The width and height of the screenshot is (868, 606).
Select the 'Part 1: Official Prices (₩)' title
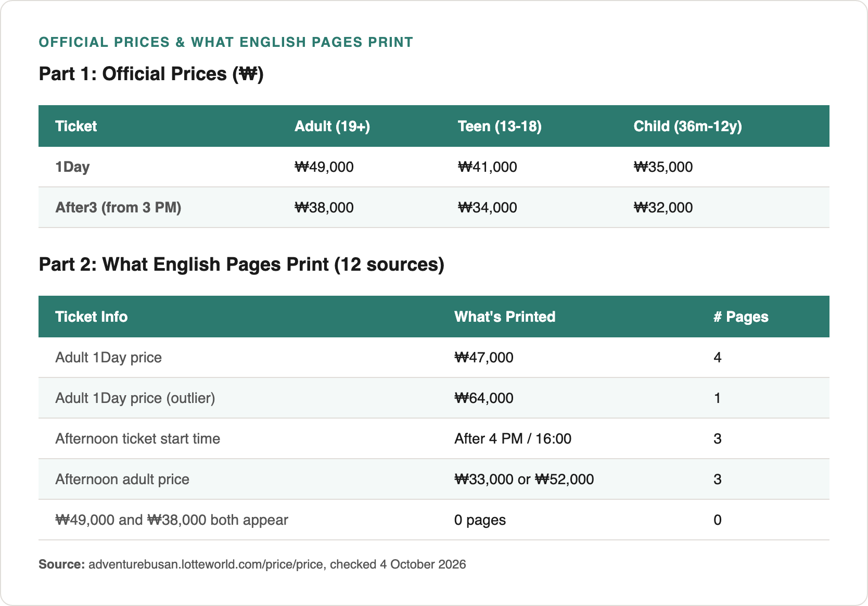pyautogui.click(x=151, y=74)
